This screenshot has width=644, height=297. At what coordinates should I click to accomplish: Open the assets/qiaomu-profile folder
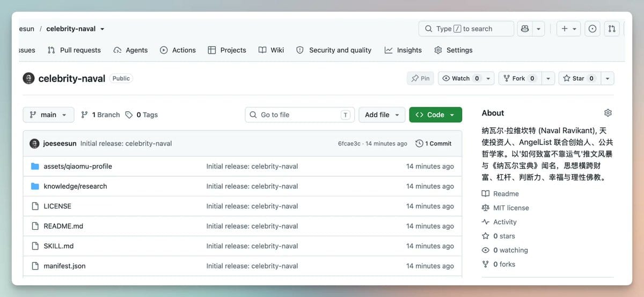click(78, 166)
